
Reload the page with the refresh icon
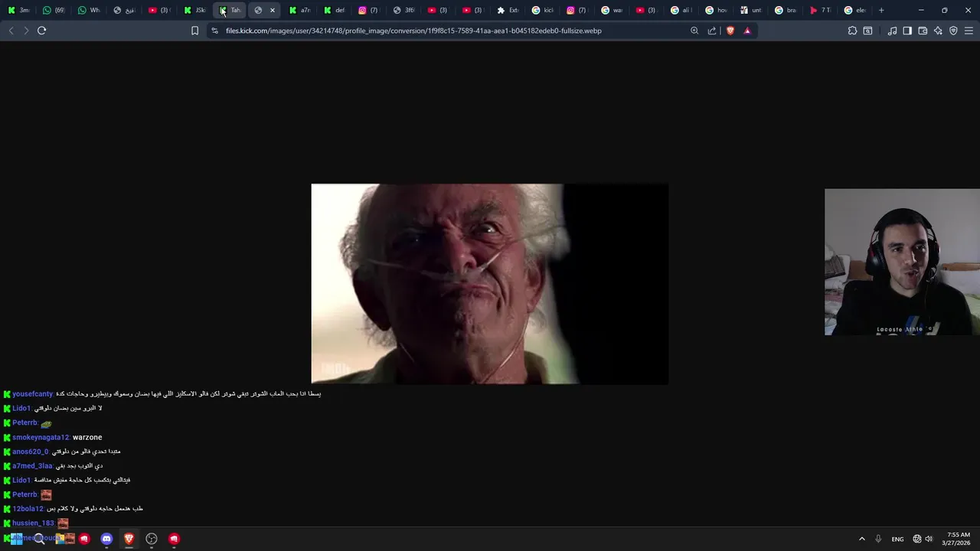[x=41, y=31]
